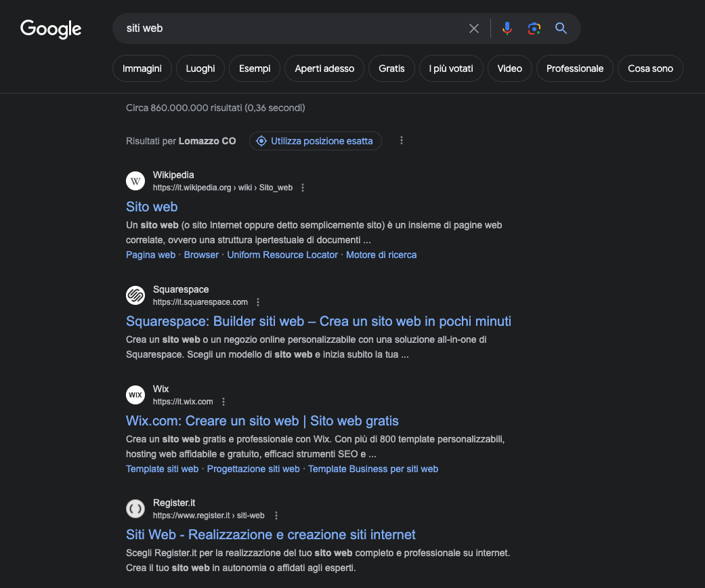The height and width of the screenshot is (588, 705).
Task: Open Squarespace Builder siti web result
Action: pos(318,321)
